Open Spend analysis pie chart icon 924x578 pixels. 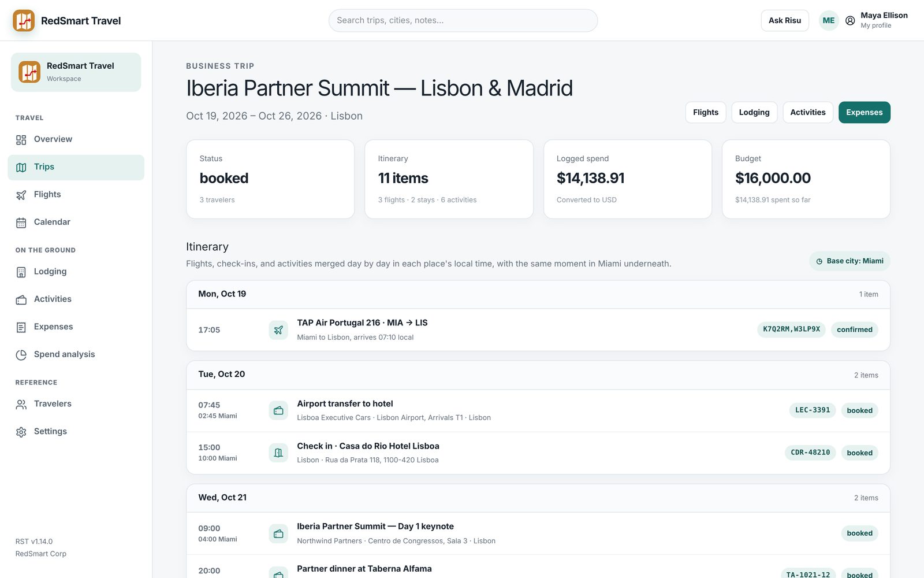click(x=21, y=355)
